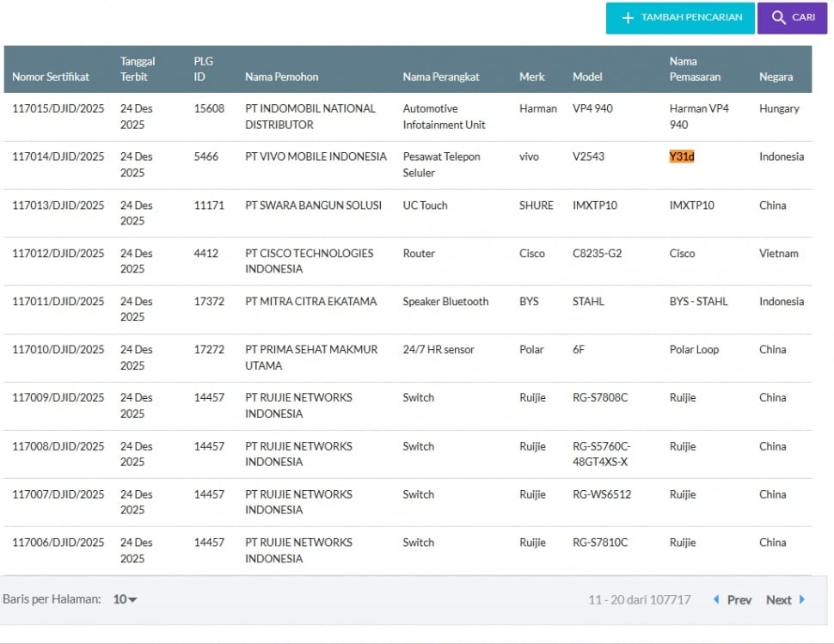Screen dimensions: 834x644
Task: Select the highlighted Y31d marketing name
Action: 680,156
